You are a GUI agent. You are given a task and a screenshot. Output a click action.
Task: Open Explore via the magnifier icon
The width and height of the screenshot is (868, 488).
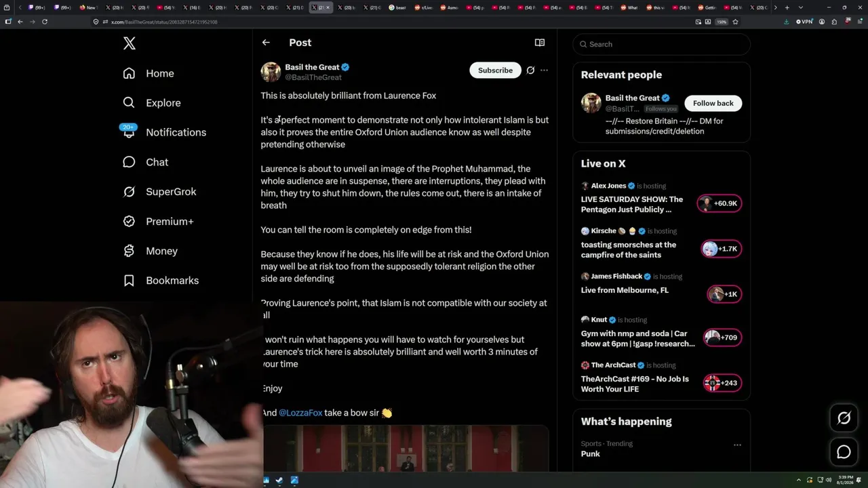pyautogui.click(x=129, y=103)
